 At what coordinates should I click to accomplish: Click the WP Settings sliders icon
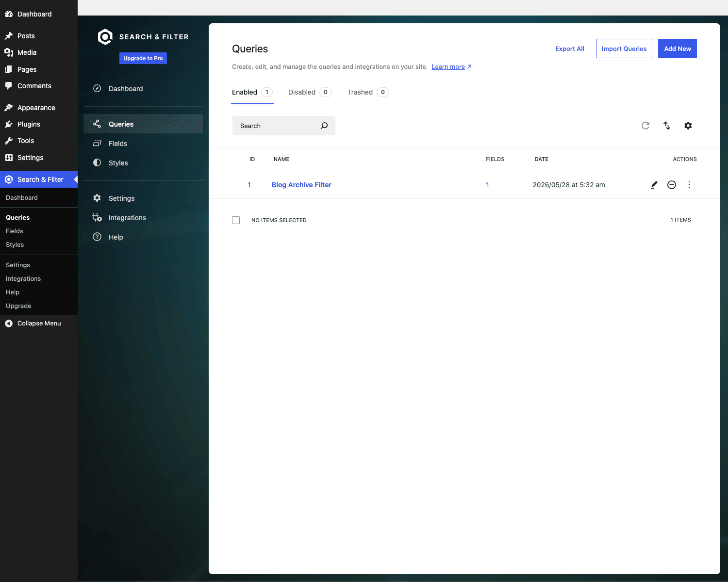(9, 158)
